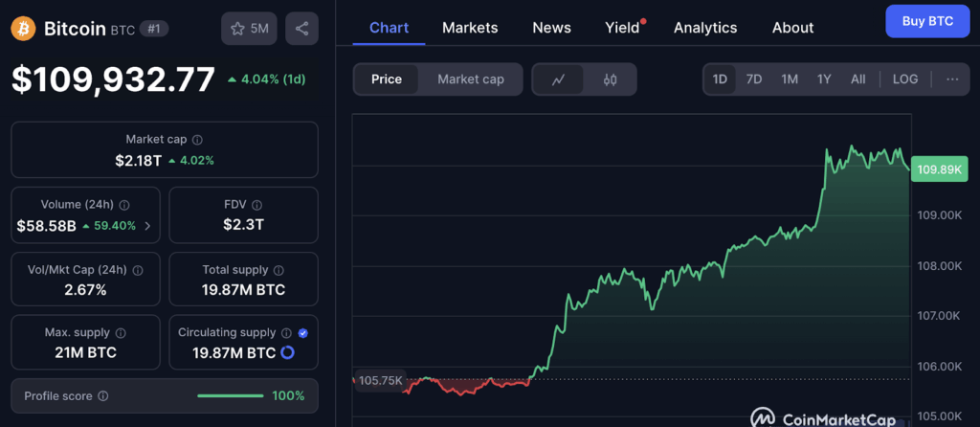This screenshot has height=427, width=980.
Task: Click the orange Bitcoin logo
Action: coord(23,28)
